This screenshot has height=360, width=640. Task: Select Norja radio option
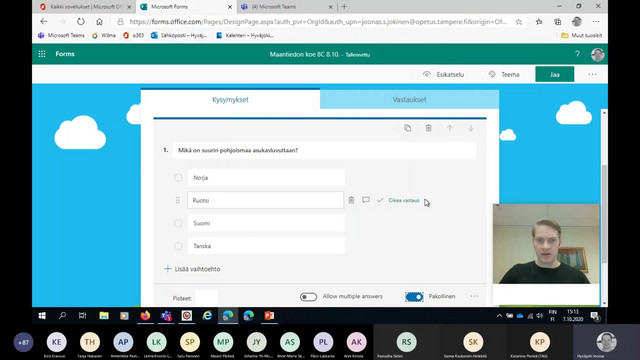[178, 178]
